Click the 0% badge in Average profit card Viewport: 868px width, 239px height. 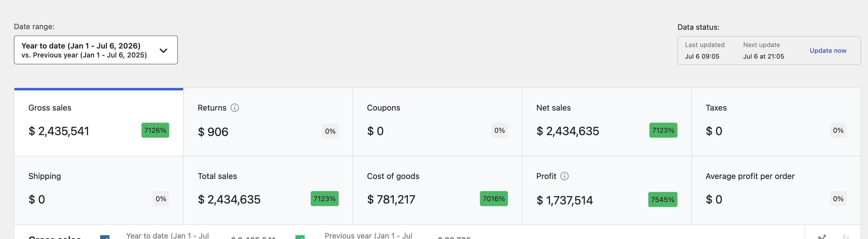[838, 199]
